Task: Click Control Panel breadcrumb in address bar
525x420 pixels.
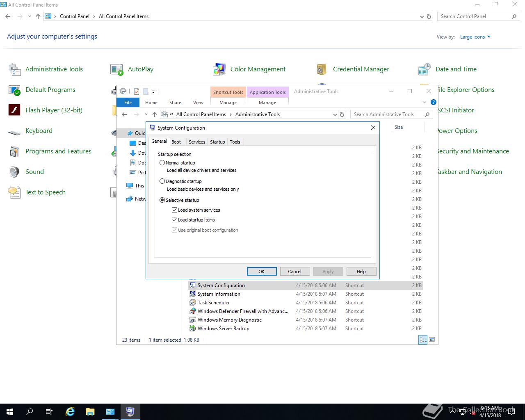Action: tap(75, 16)
